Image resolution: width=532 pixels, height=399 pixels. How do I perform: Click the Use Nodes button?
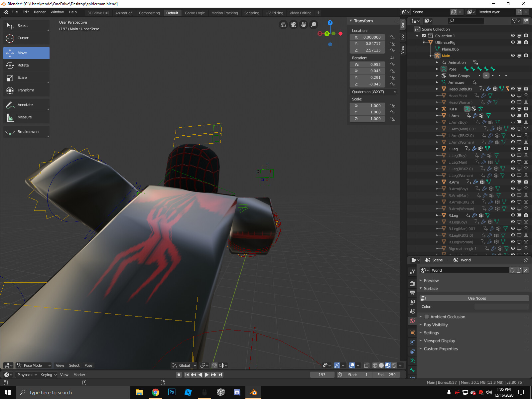(x=476, y=298)
